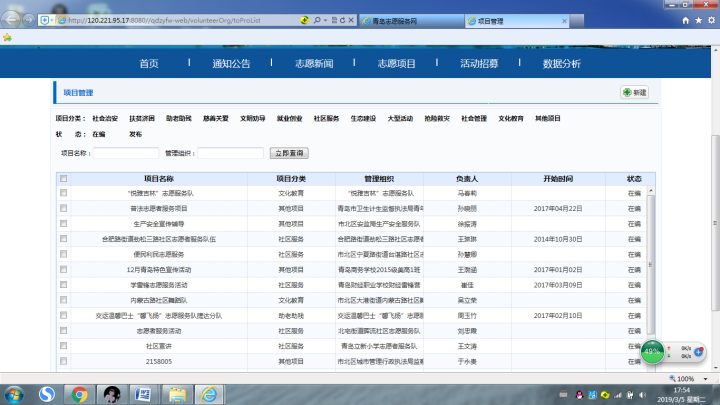Filter by 社区服务 project category
The height and width of the screenshot is (405, 720).
pyautogui.click(x=326, y=118)
